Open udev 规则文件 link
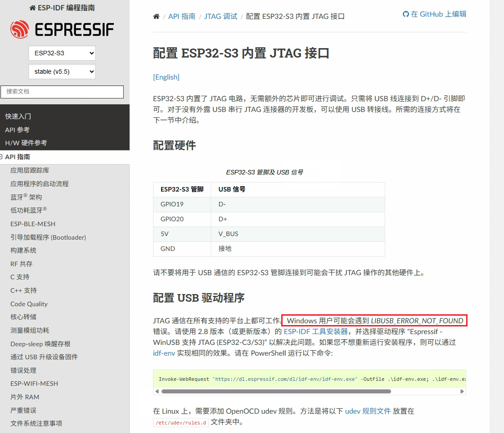This screenshot has width=504, height=433. coord(368,411)
